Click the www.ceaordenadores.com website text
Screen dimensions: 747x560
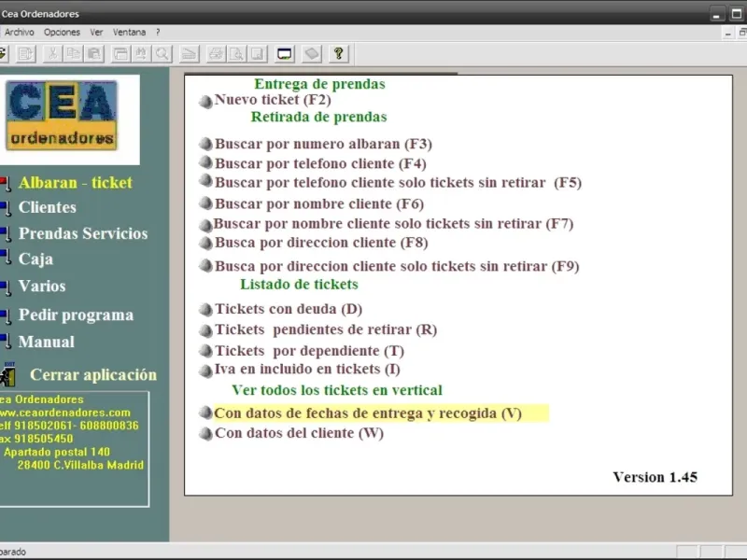pos(65,413)
